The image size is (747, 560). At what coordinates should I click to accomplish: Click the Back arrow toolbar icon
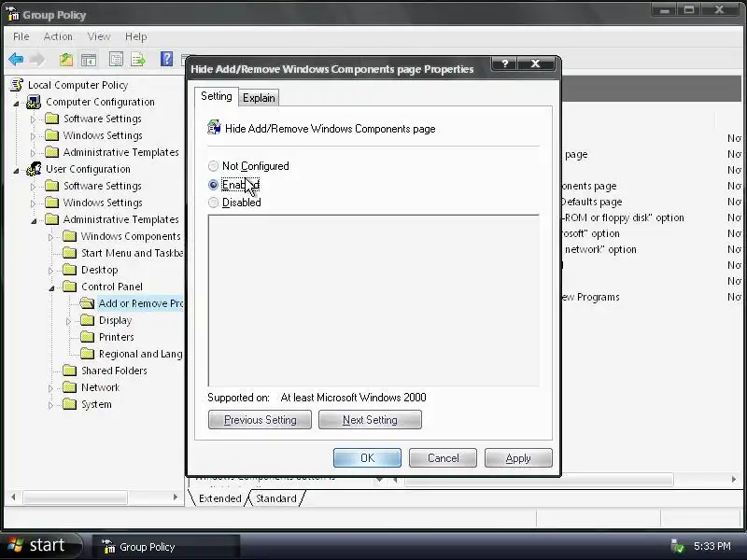pyautogui.click(x=16, y=60)
